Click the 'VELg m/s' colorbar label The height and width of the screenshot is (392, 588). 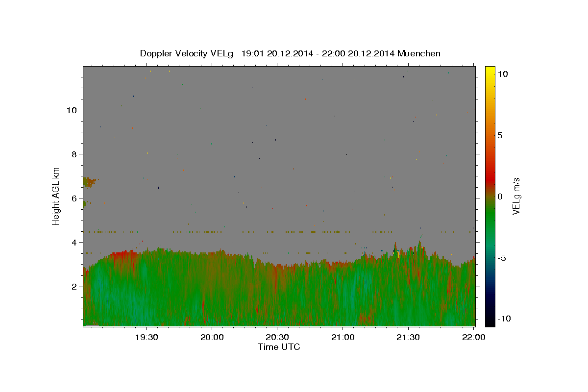tap(516, 196)
